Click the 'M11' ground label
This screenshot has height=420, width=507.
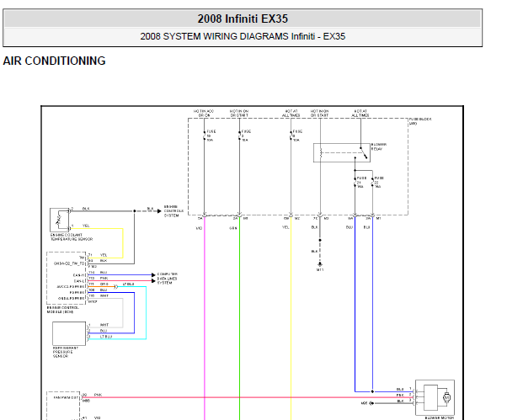click(320, 270)
